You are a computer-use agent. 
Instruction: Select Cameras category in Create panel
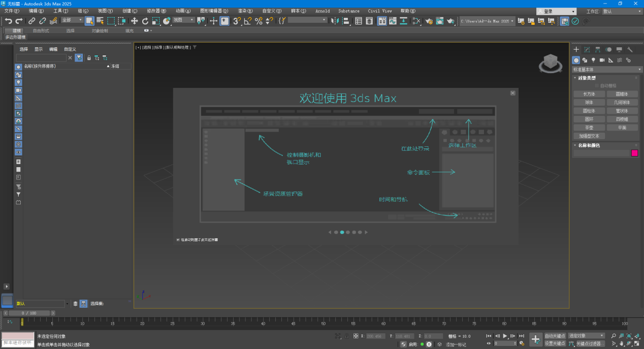602,60
